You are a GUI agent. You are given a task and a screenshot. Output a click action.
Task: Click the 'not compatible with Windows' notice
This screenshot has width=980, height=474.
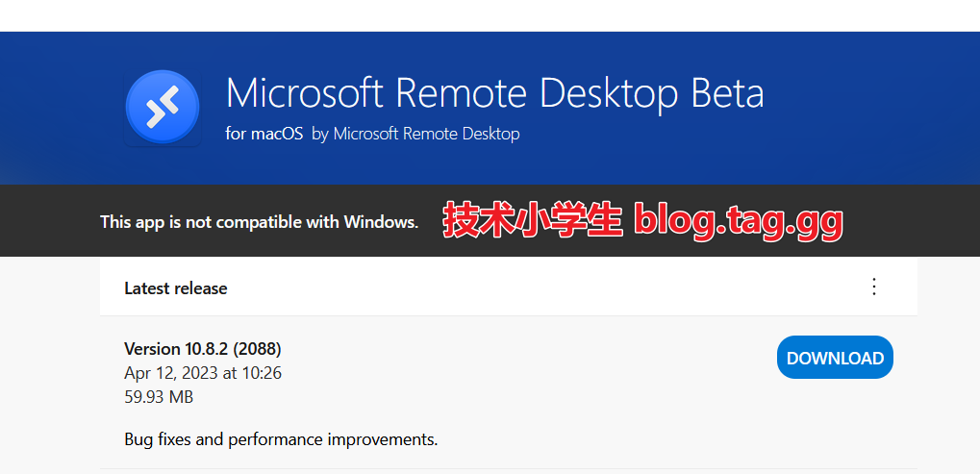click(259, 222)
